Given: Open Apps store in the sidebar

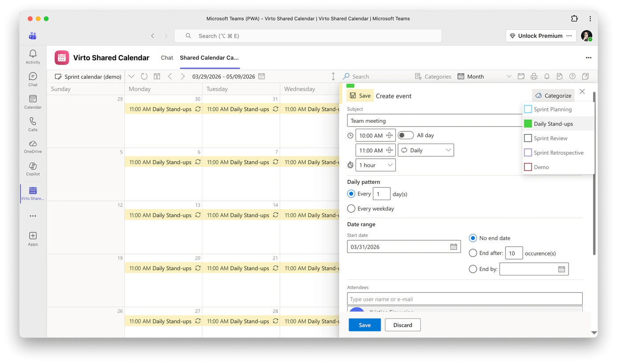Looking at the screenshot, I should tap(33, 239).
